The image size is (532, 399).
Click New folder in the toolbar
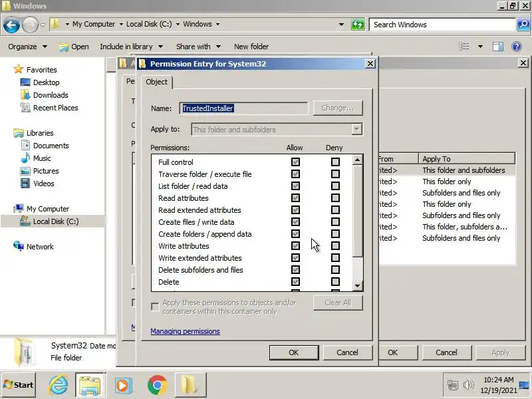[251, 47]
